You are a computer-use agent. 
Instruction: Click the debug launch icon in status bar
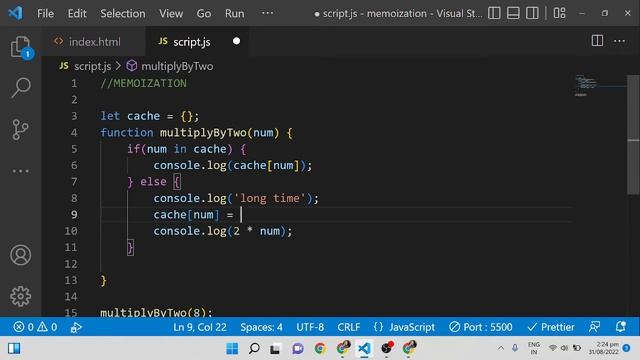76,327
